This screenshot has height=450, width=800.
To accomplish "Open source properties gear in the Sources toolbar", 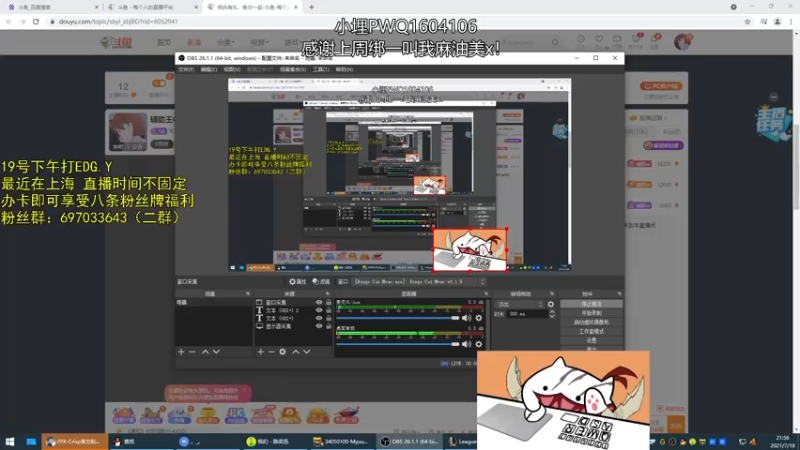I will click(x=283, y=352).
